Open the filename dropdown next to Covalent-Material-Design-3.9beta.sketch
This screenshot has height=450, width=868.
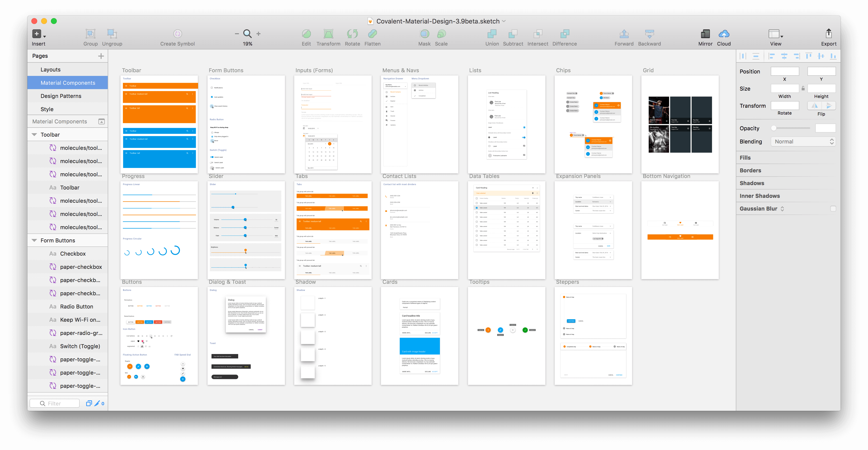504,21
